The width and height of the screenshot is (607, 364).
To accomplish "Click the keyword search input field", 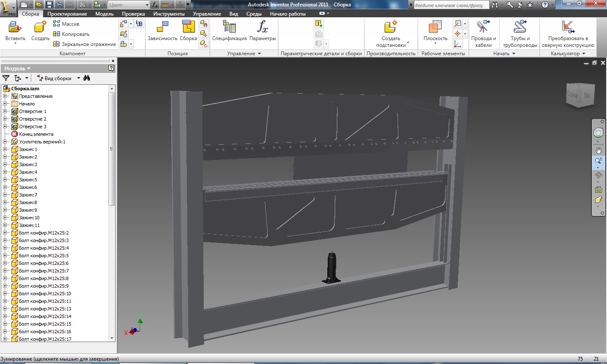I will 451,5.
